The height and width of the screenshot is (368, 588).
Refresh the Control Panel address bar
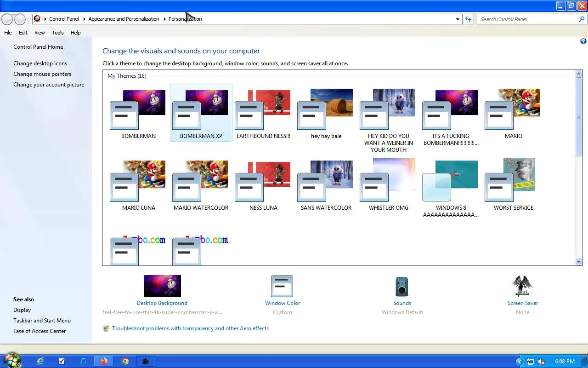point(468,19)
